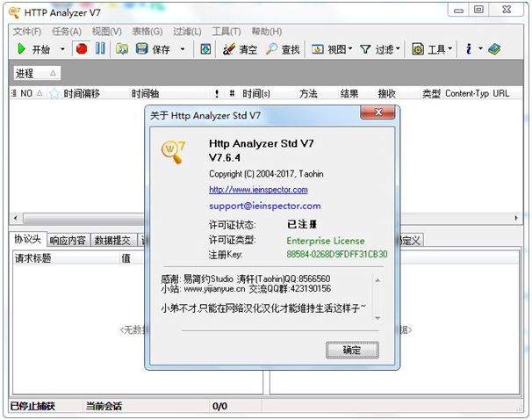Switch to the 数据提交 tab
The height and width of the screenshot is (420, 532).
coord(112,241)
